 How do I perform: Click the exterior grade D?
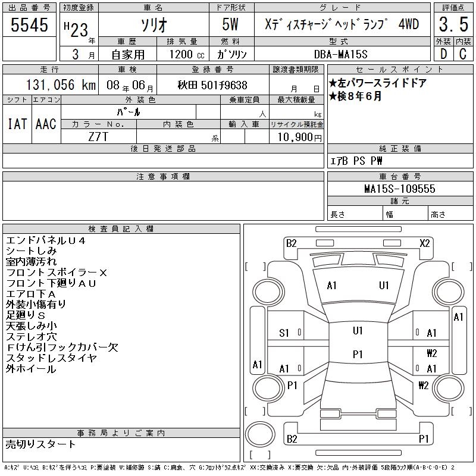pos(443,54)
